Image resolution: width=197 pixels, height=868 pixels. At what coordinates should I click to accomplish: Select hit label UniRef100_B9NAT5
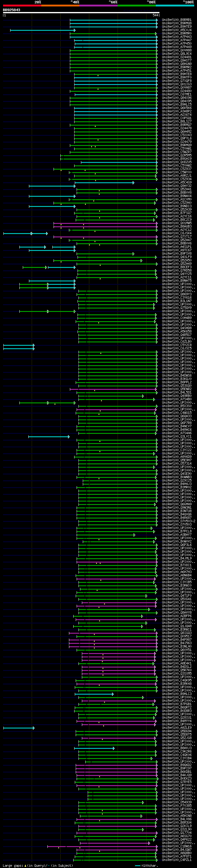[x=176, y=281]
